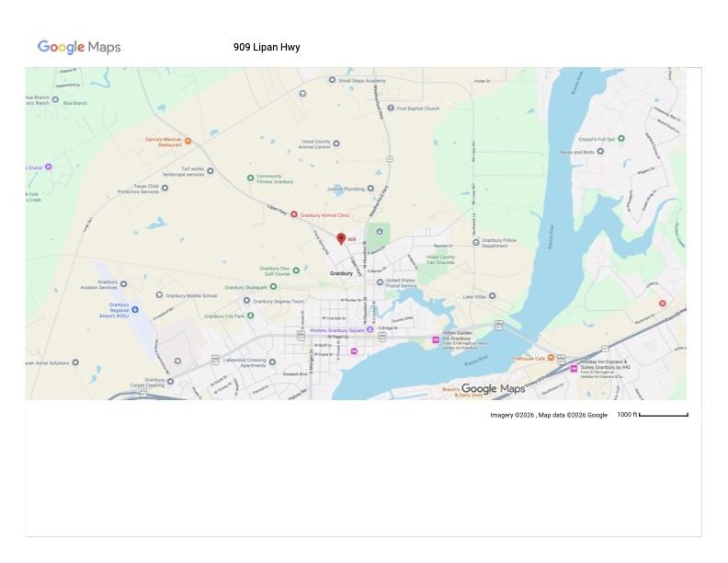Open the Hood County Animal Control pin
This screenshot has width=728, height=563.
(336, 144)
